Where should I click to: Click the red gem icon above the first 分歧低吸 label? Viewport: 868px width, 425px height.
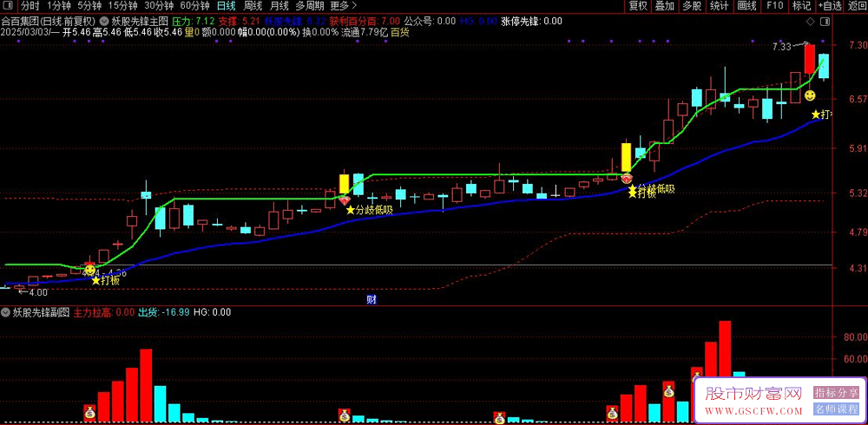point(345,199)
